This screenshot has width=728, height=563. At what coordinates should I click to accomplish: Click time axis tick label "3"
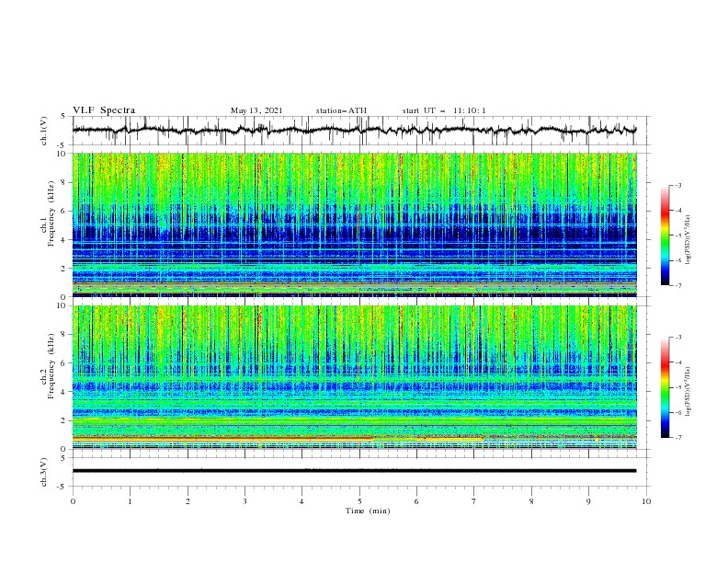tap(245, 501)
